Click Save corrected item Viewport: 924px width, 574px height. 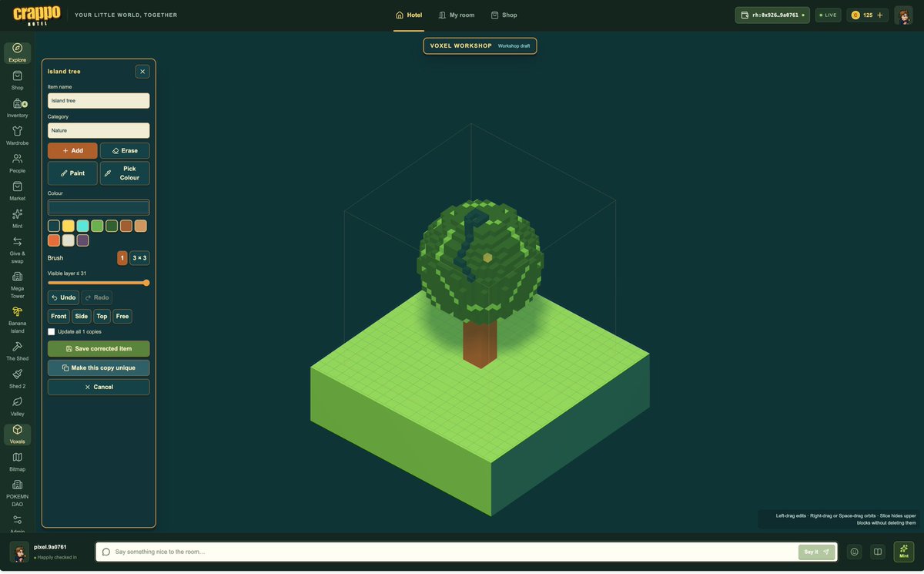click(x=99, y=349)
